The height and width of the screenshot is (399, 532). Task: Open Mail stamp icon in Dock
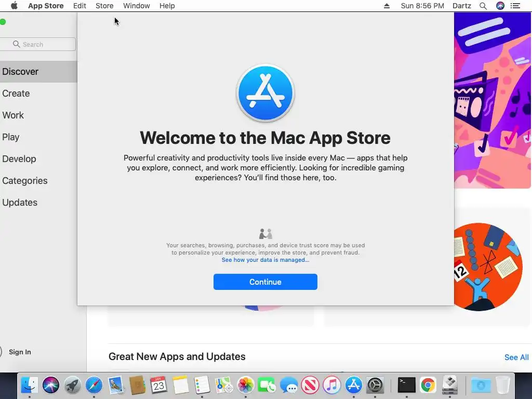(116, 385)
